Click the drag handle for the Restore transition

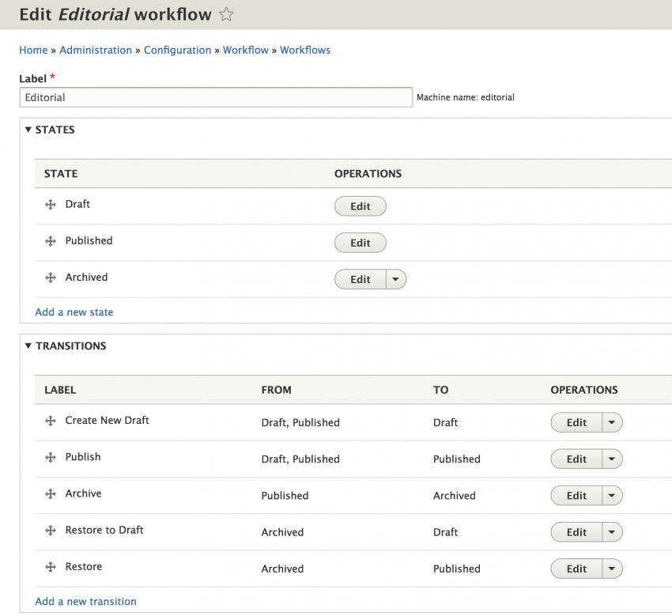pyautogui.click(x=51, y=567)
